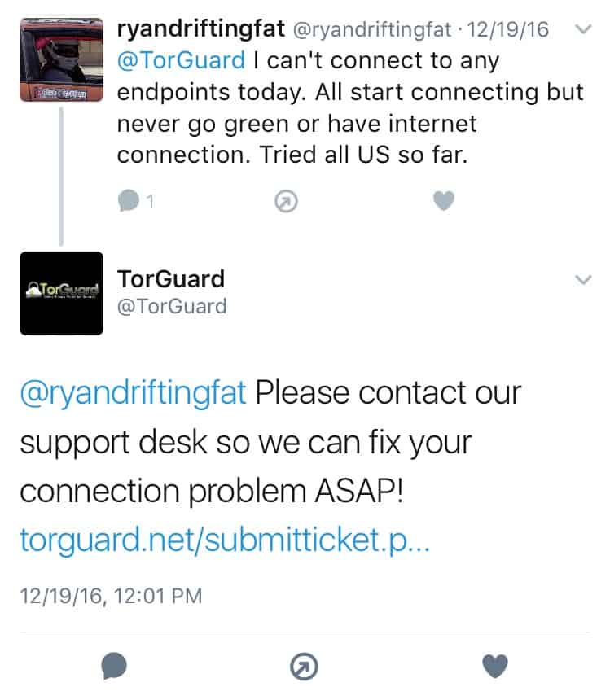This screenshot has width=610, height=700.
Task: Like ryandriftingfat's tweet with heart icon
Action: click(444, 200)
